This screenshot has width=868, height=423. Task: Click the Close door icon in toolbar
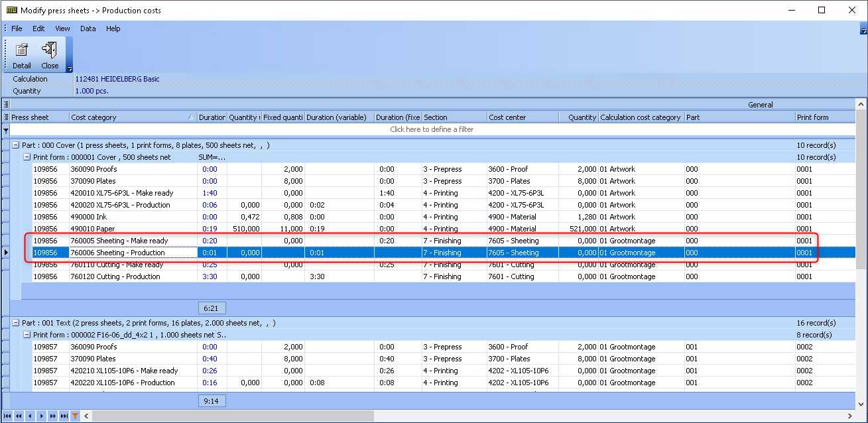coord(50,49)
